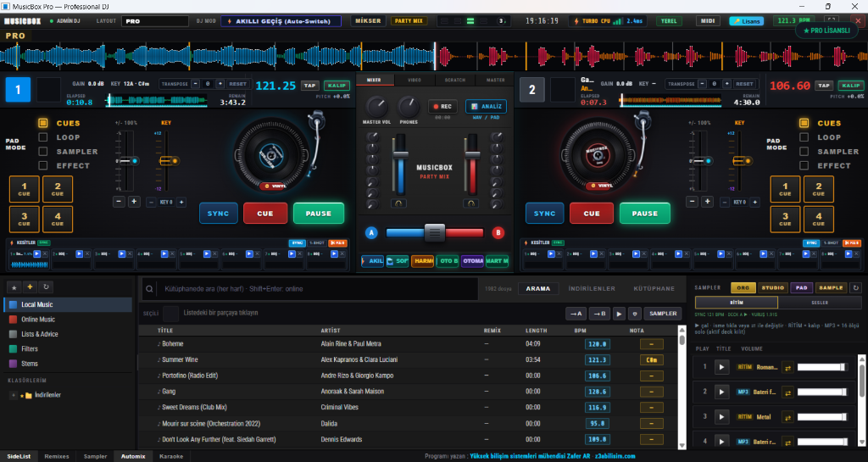Expand the İndirilenler folder in the tree
Screen dimensions: 868x462
tap(14, 395)
